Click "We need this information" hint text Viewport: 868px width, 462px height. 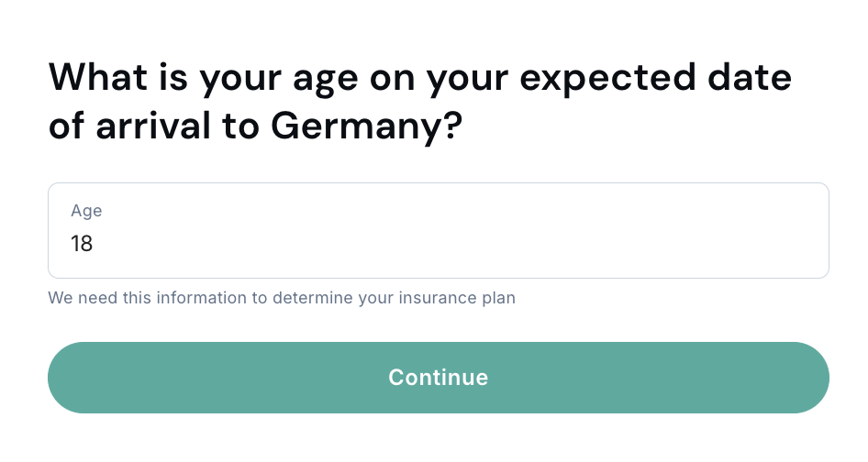(147, 298)
